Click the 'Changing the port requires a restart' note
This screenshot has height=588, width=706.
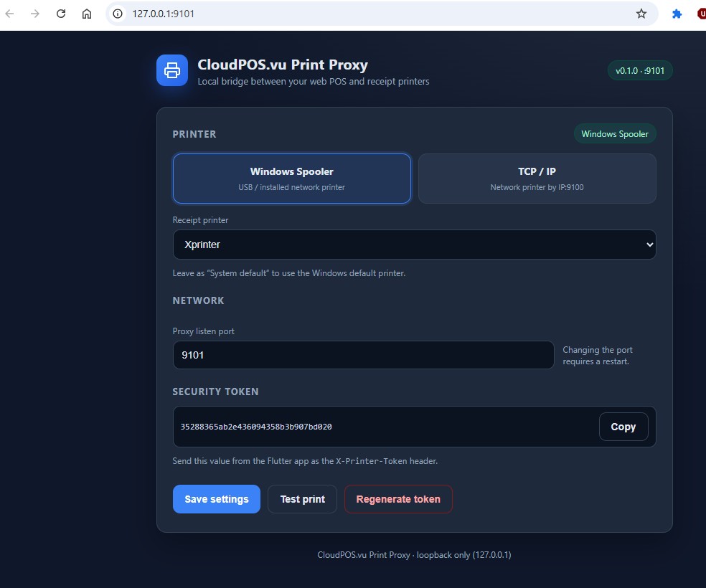[x=597, y=356]
